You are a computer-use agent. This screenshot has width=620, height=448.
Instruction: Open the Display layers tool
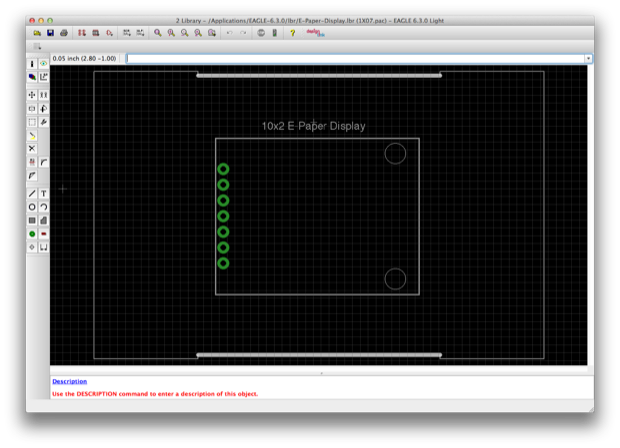[x=32, y=77]
